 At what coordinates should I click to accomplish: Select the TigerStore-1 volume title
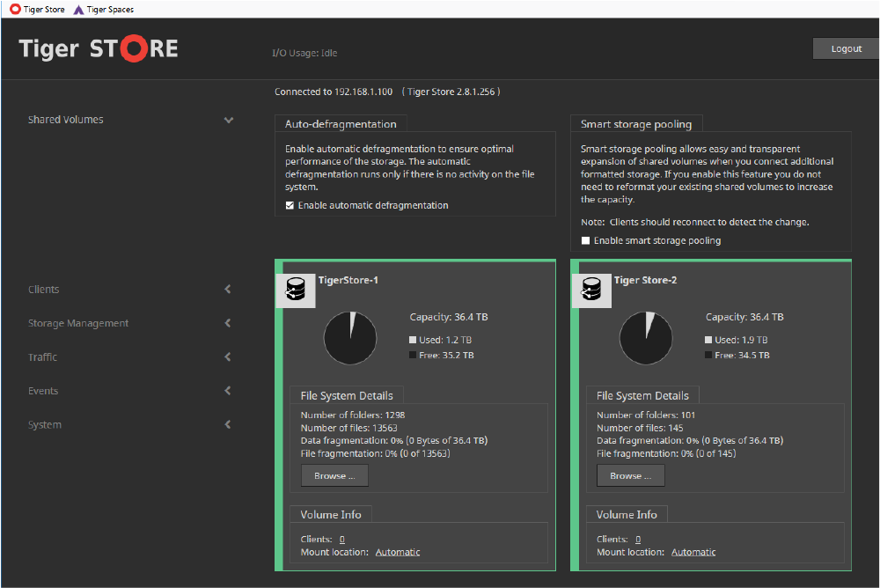coord(348,280)
